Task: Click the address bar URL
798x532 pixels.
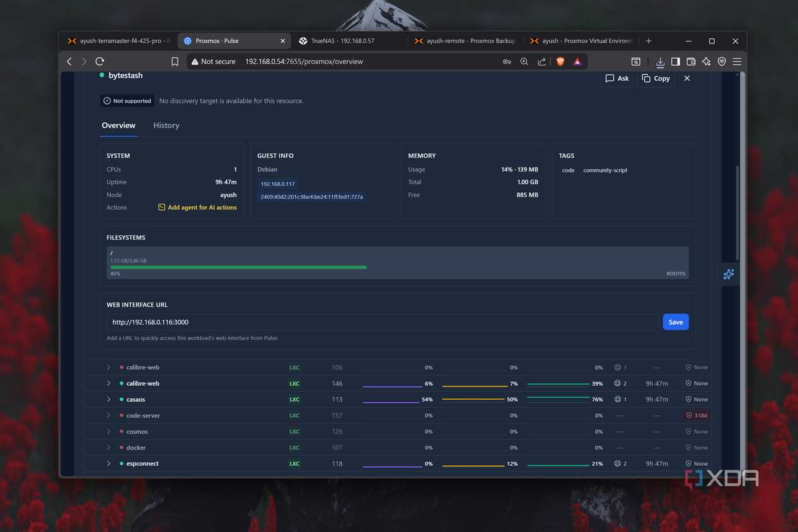Action: click(304, 61)
